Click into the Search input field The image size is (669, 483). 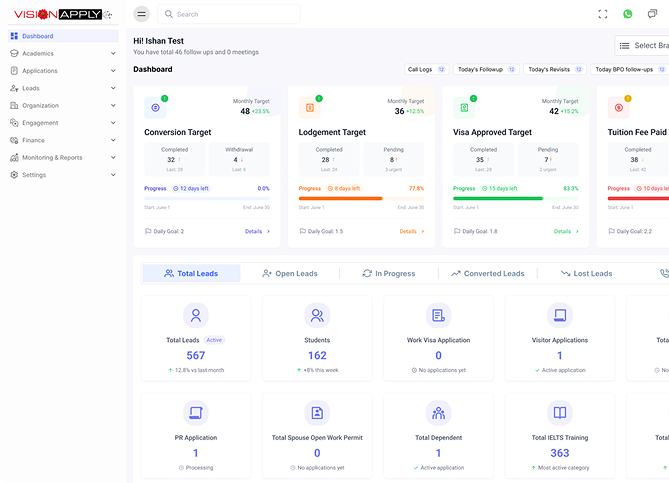point(229,14)
